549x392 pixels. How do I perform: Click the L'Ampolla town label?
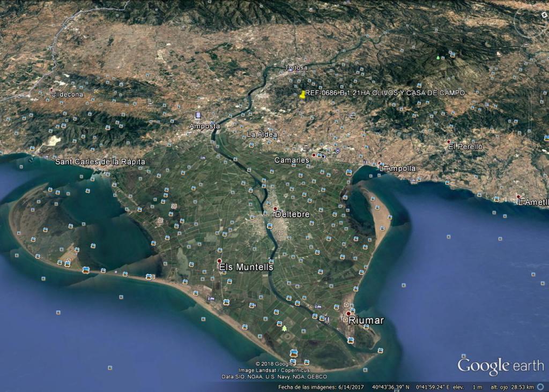coord(398,169)
